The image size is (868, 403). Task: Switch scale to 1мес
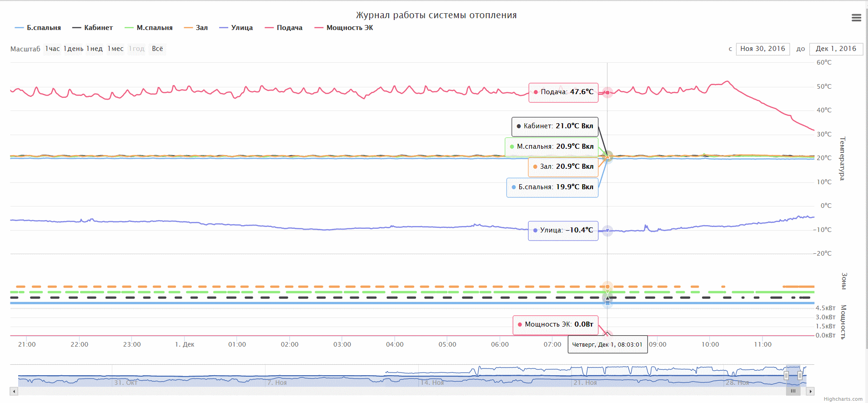coord(115,49)
